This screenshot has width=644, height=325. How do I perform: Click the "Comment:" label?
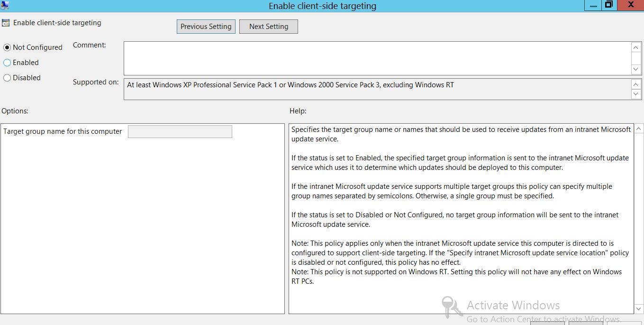pos(90,45)
